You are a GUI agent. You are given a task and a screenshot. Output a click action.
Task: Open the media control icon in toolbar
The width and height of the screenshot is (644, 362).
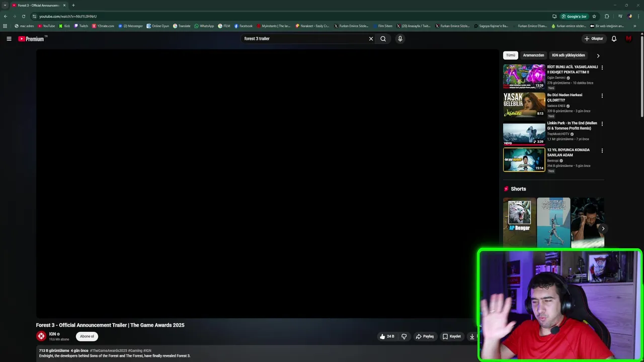coord(620,16)
